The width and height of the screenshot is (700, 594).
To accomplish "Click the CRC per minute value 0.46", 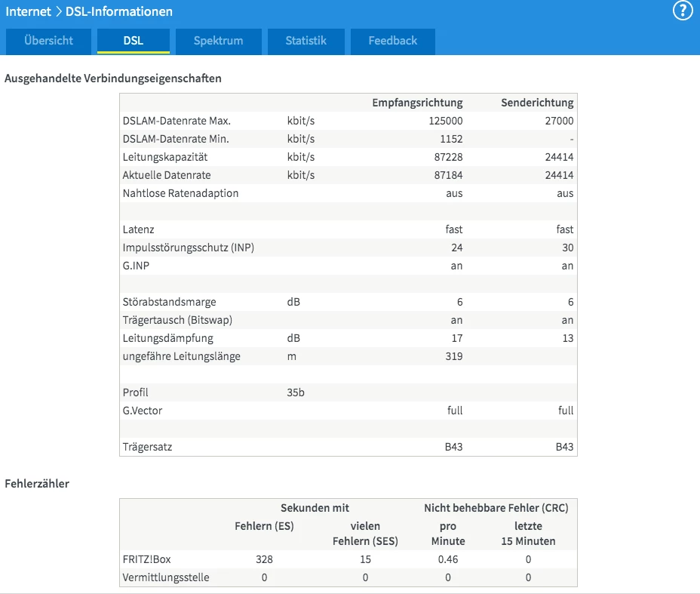I will pyautogui.click(x=447, y=559).
